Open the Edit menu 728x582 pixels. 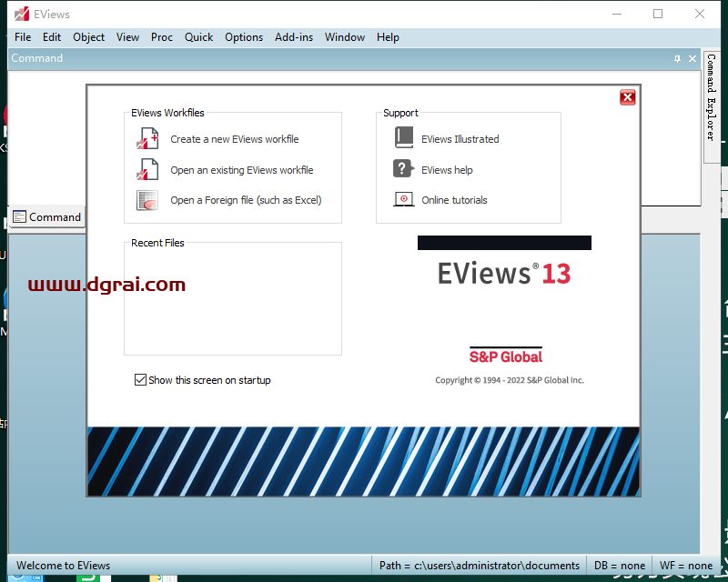point(52,37)
